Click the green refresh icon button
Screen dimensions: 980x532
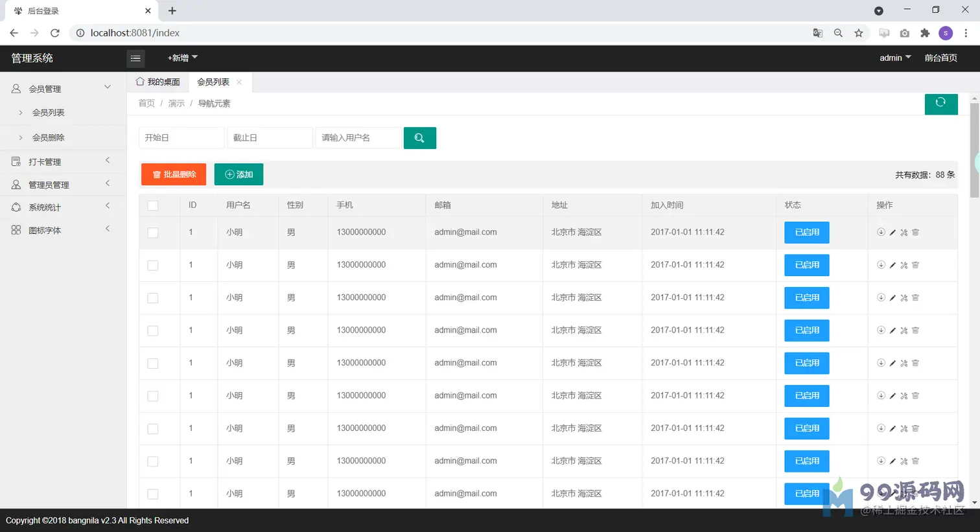[x=941, y=104]
